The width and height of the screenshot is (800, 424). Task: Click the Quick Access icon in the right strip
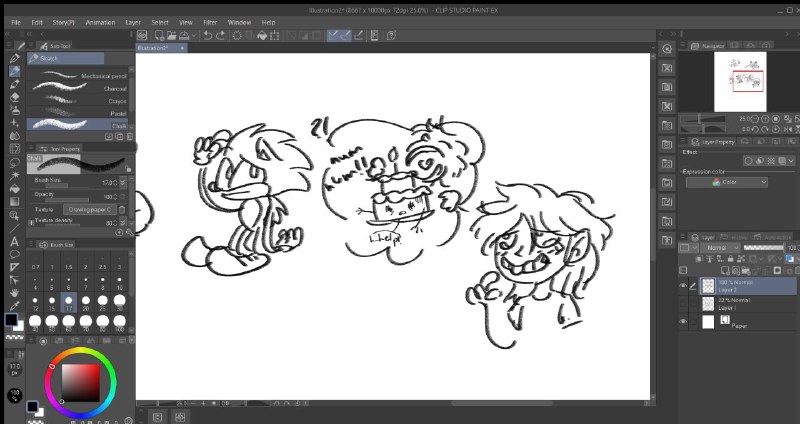tap(667, 49)
